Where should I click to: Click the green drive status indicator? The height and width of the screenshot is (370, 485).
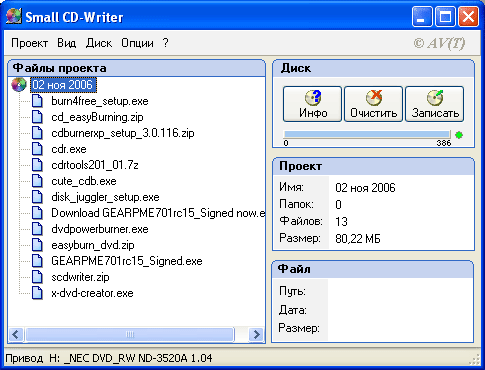[x=459, y=135]
